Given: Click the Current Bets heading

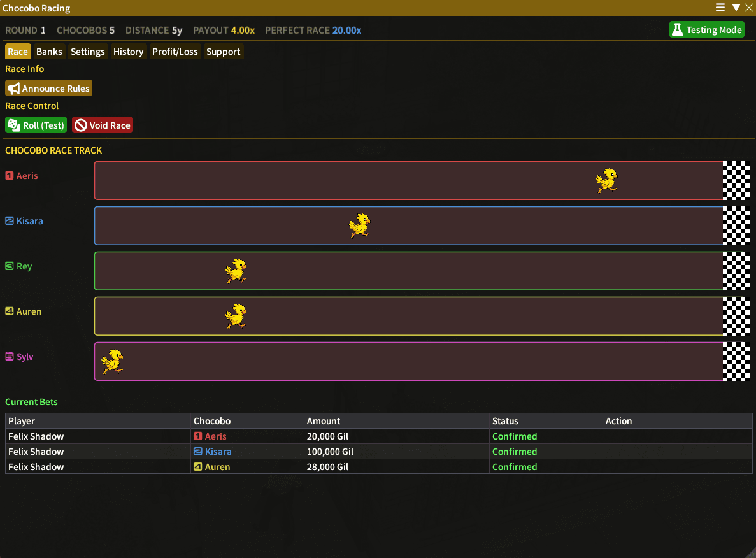Looking at the screenshot, I should pos(31,402).
